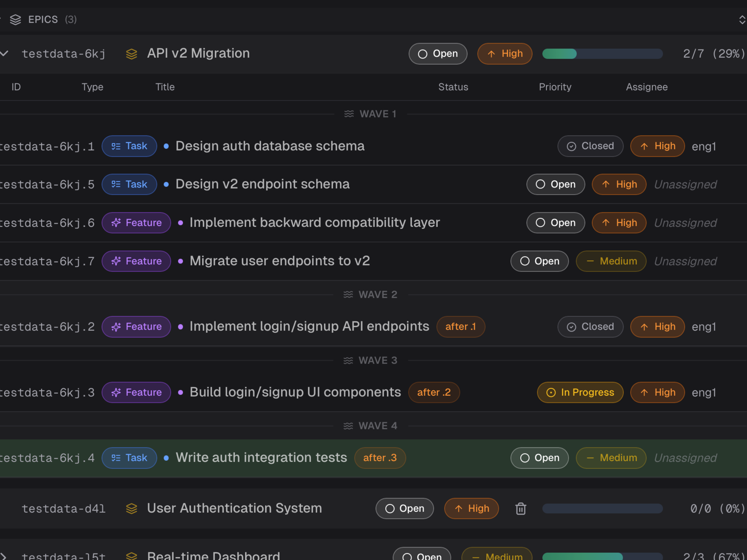Toggle the Closed status on Design auth database schema
Viewport: 747px width, 560px height.
[590, 146]
